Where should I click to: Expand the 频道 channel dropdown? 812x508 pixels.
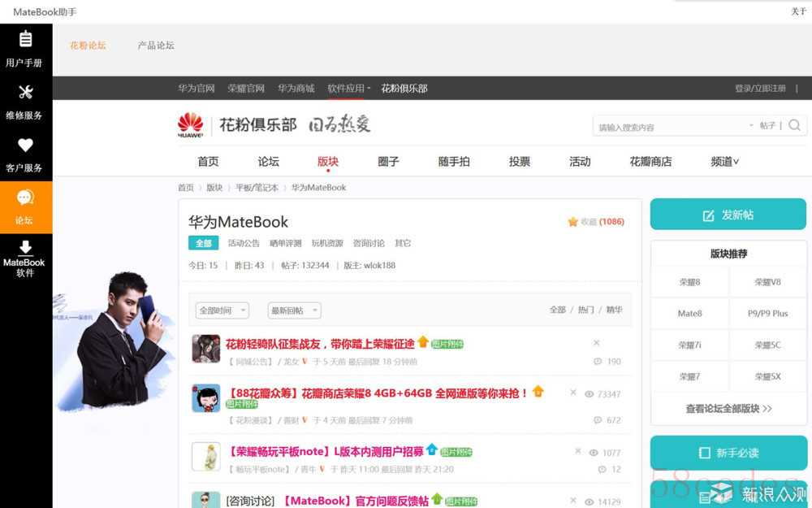(724, 162)
